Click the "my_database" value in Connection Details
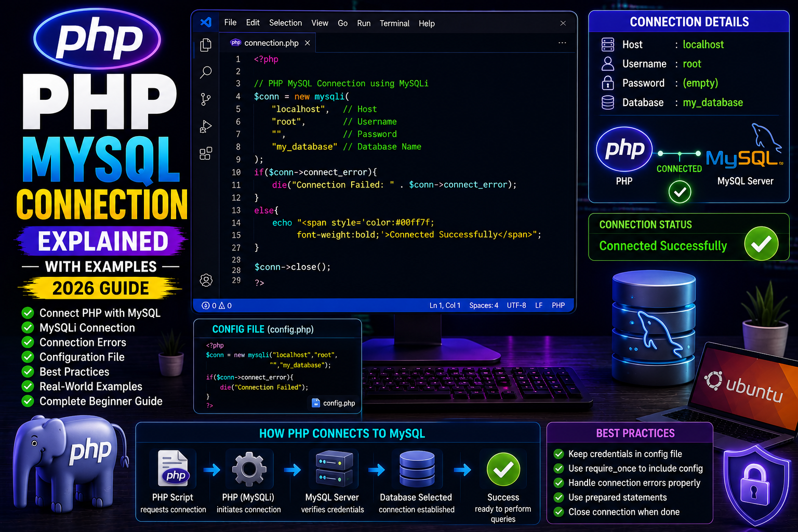The width and height of the screenshot is (798, 532). click(713, 103)
